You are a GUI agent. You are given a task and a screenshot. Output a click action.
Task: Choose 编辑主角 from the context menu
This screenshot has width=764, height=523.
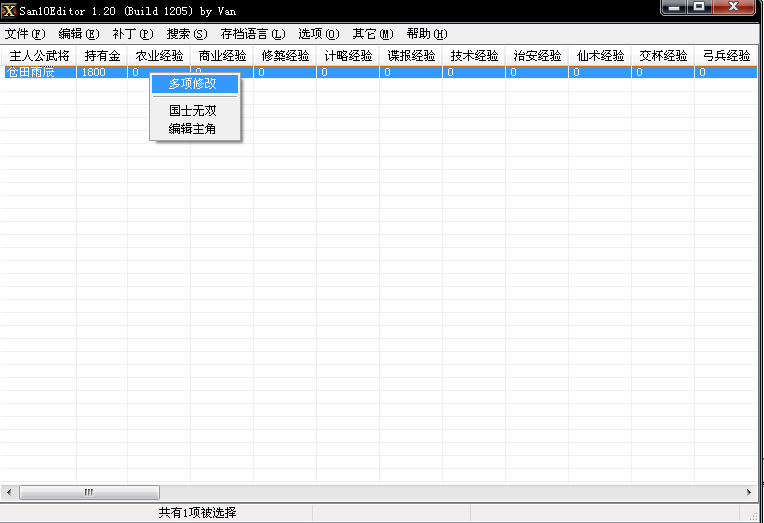point(193,128)
